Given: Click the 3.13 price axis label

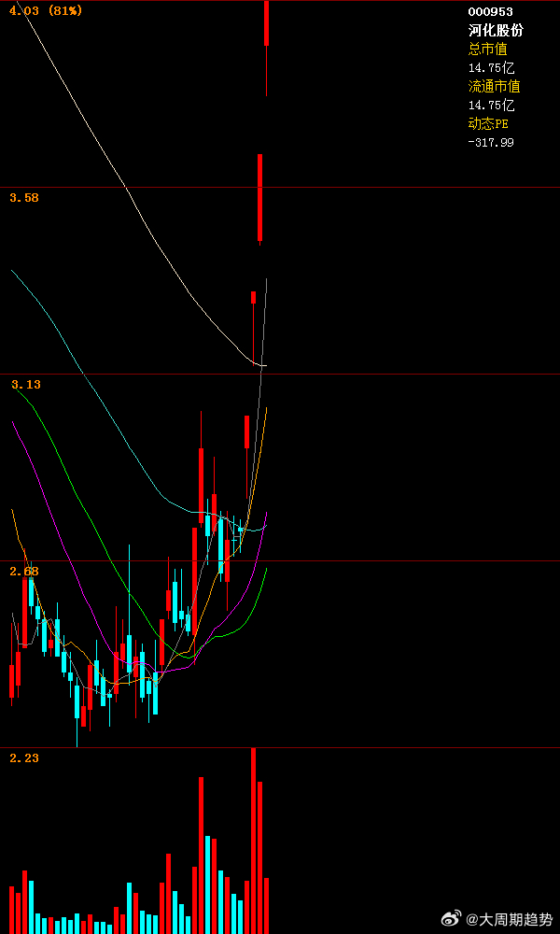Looking at the screenshot, I should coord(26,385).
